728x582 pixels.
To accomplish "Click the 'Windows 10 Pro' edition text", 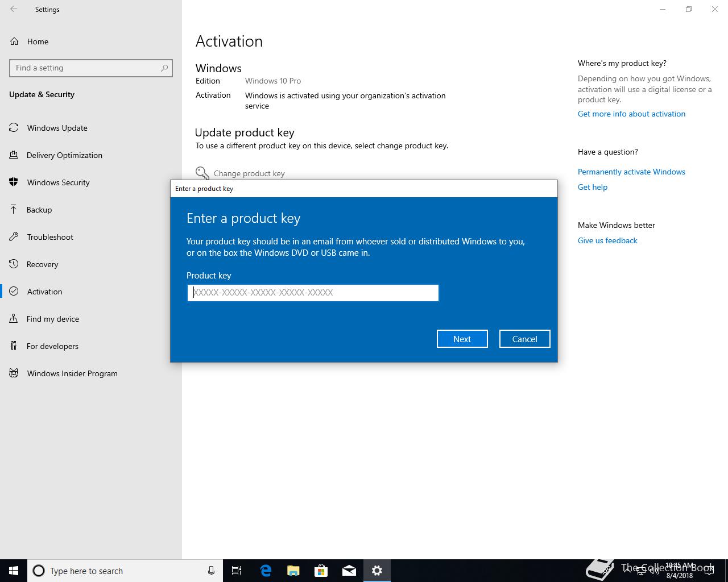I will pyautogui.click(x=273, y=81).
